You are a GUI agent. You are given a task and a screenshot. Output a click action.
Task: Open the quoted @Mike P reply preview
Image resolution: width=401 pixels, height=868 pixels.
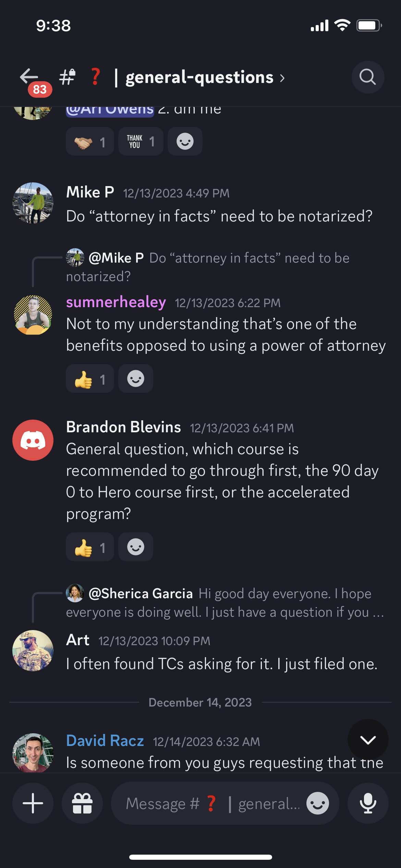pyautogui.click(x=208, y=267)
